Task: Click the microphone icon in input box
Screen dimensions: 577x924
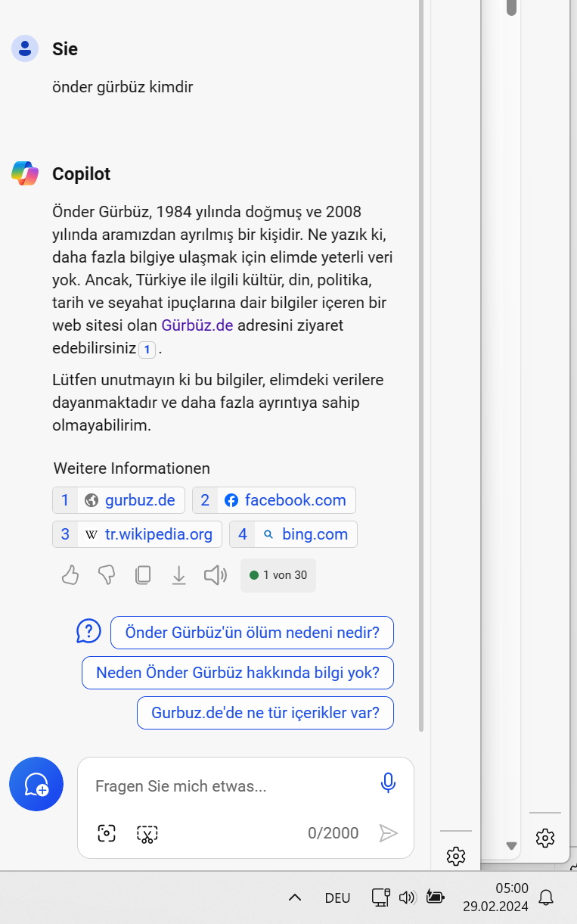Action: pyautogui.click(x=388, y=782)
